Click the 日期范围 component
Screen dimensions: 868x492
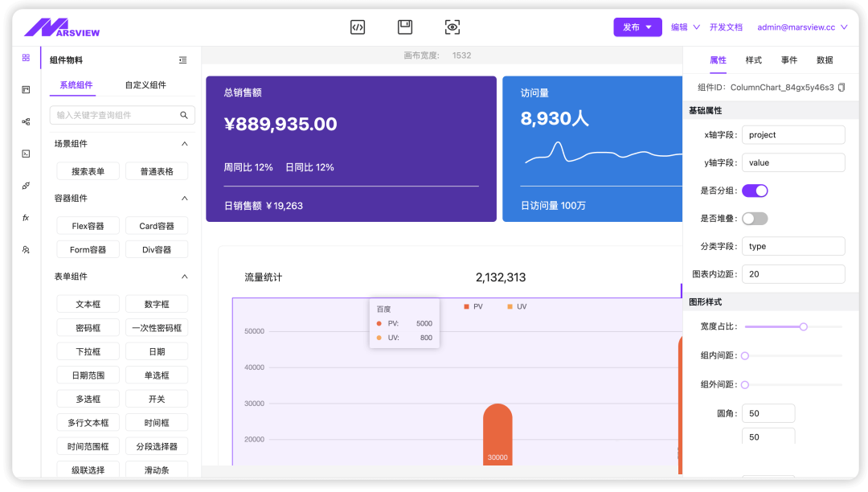[x=88, y=375]
